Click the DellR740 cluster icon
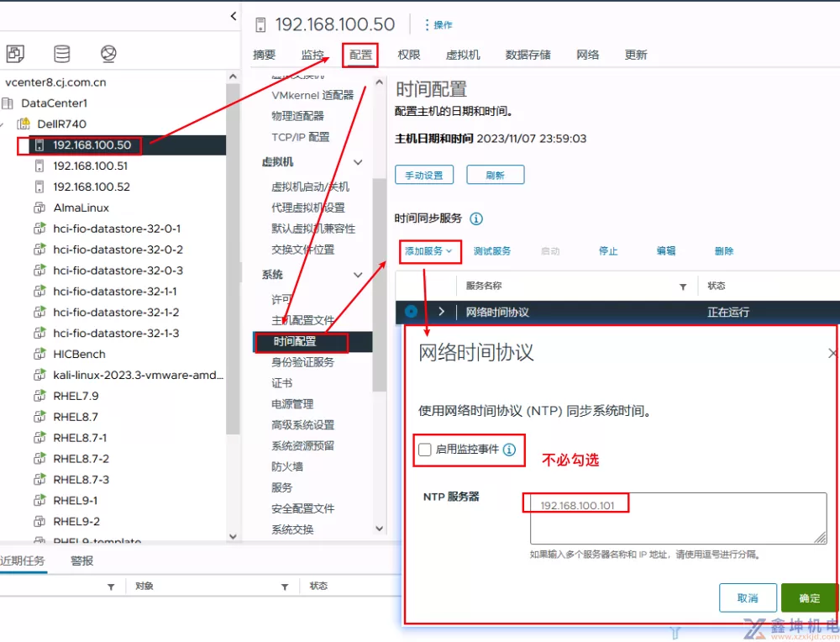This screenshot has height=642, width=840. pyautogui.click(x=23, y=124)
